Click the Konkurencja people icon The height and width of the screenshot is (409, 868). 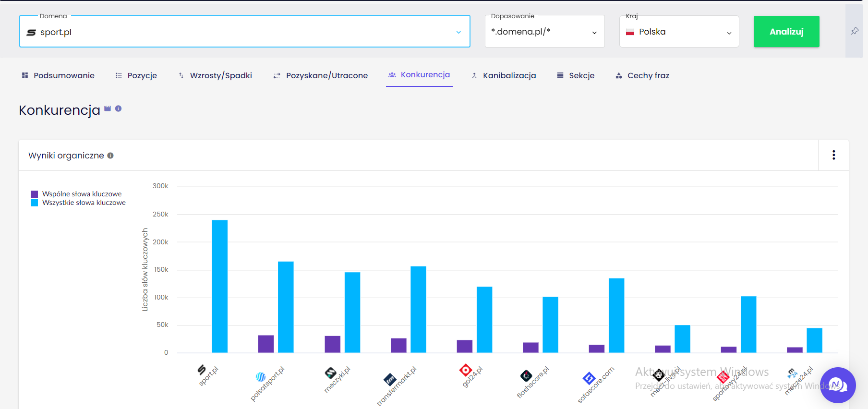point(392,75)
